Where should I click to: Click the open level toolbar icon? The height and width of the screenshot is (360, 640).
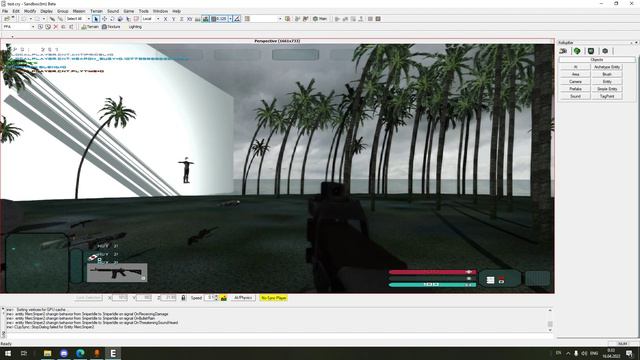pyautogui.click(x=7, y=19)
